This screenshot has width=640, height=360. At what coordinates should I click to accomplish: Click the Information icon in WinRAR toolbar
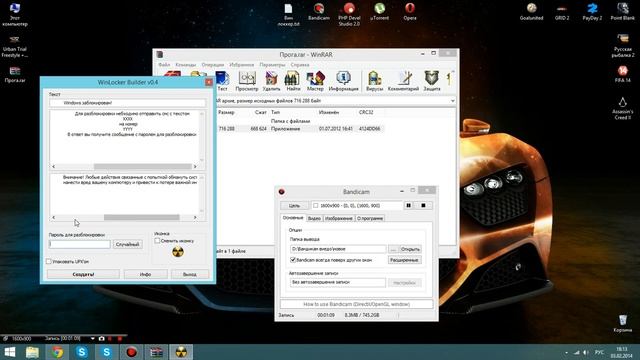coord(344,80)
